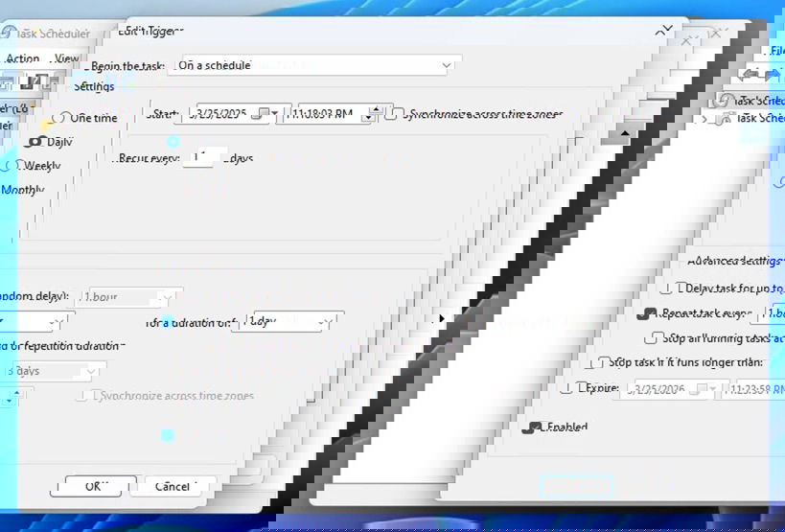Click the OK button
The height and width of the screenshot is (532, 785).
pyautogui.click(x=93, y=486)
